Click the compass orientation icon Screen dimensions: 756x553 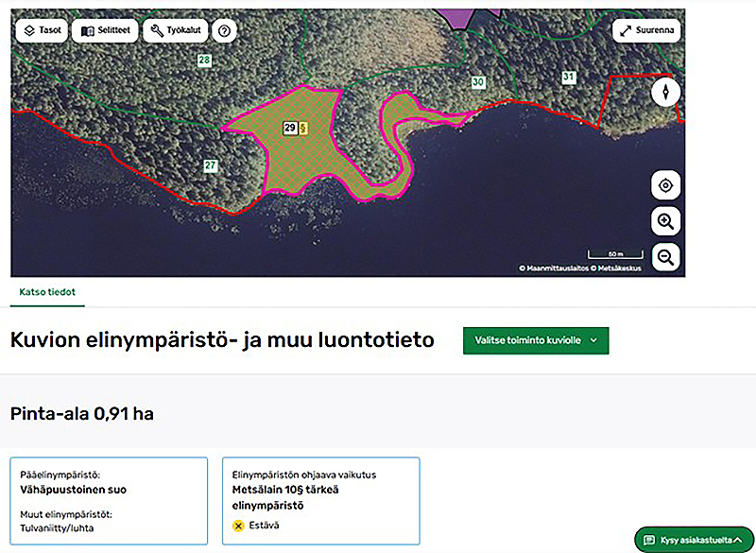[665, 92]
